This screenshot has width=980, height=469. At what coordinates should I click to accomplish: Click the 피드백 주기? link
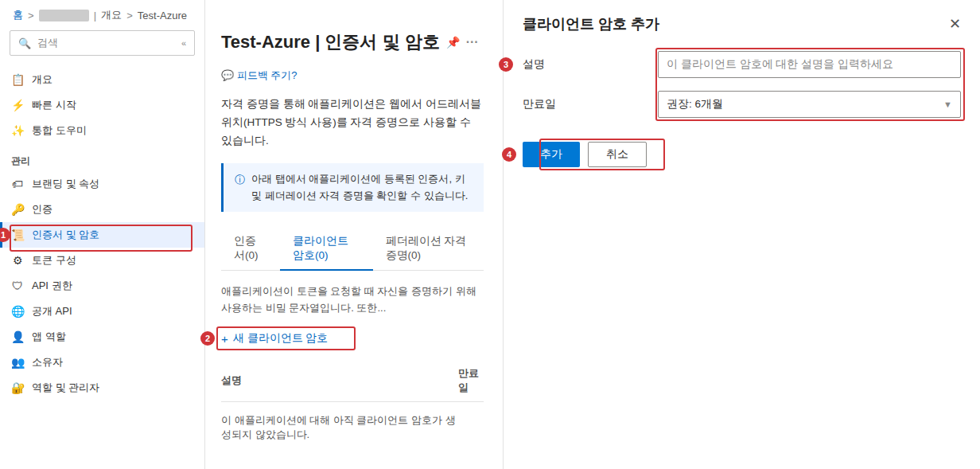(266, 76)
